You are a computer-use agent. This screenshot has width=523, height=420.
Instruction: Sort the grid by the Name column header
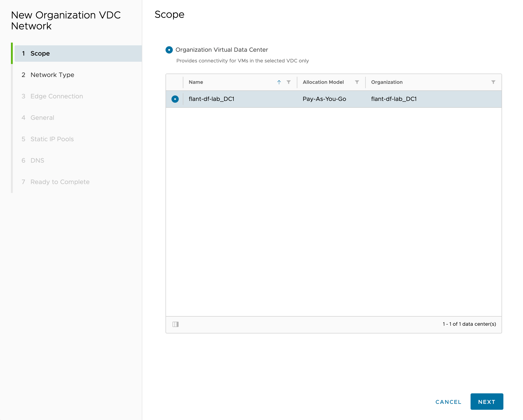pyautogui.click(x=196, y=82)
